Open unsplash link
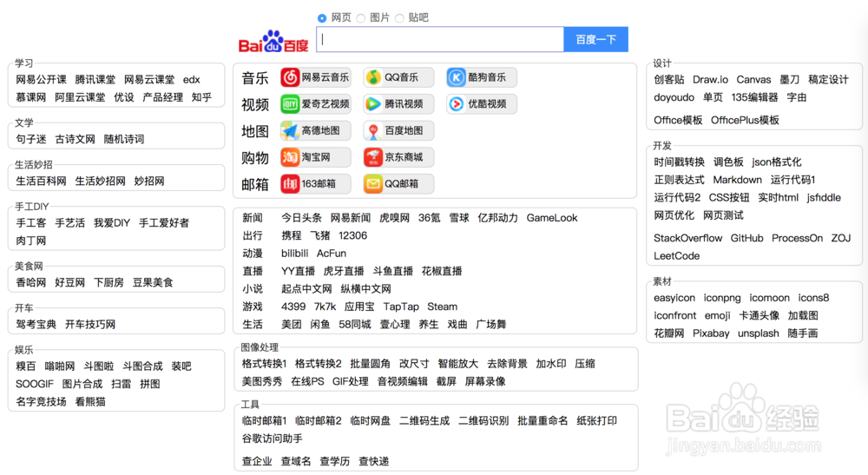 (759, 333)
